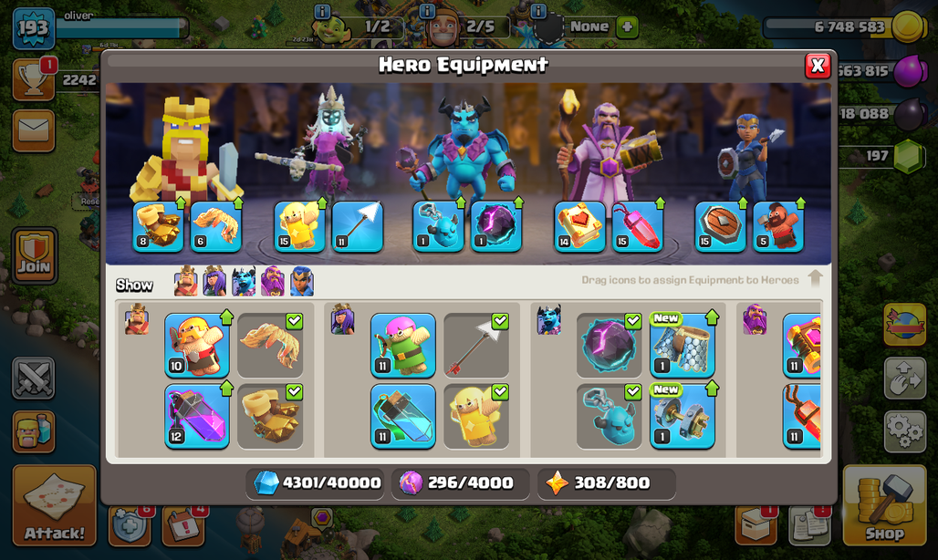The image size is (938, 560).
Task: Choose the new Metal Pants equipment
Action: (x=682, y=346)
